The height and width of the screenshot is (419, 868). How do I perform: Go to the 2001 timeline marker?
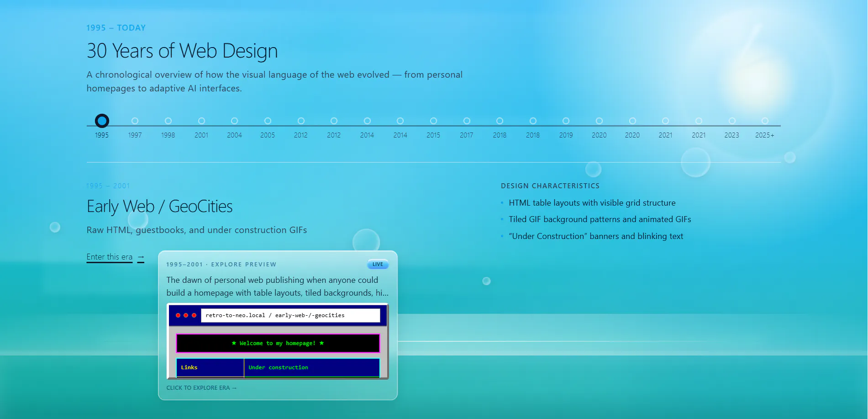(x=201, y=121)
